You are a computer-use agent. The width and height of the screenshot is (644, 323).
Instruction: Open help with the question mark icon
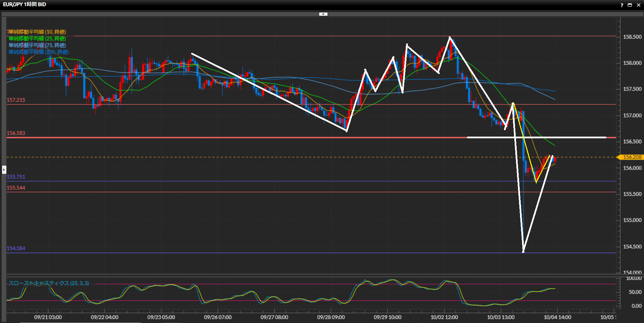[x=622, y=5]
